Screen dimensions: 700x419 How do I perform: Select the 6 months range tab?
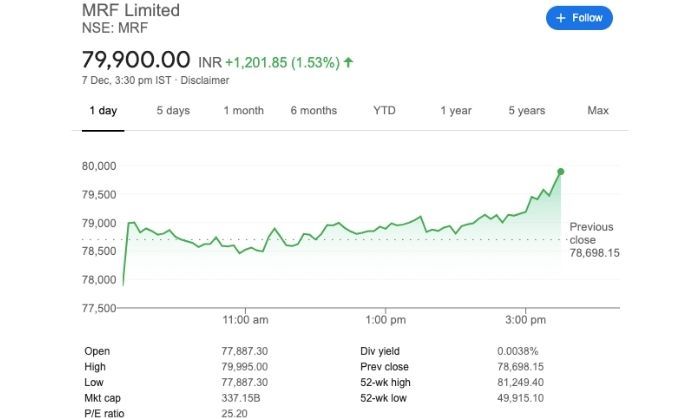313,110
